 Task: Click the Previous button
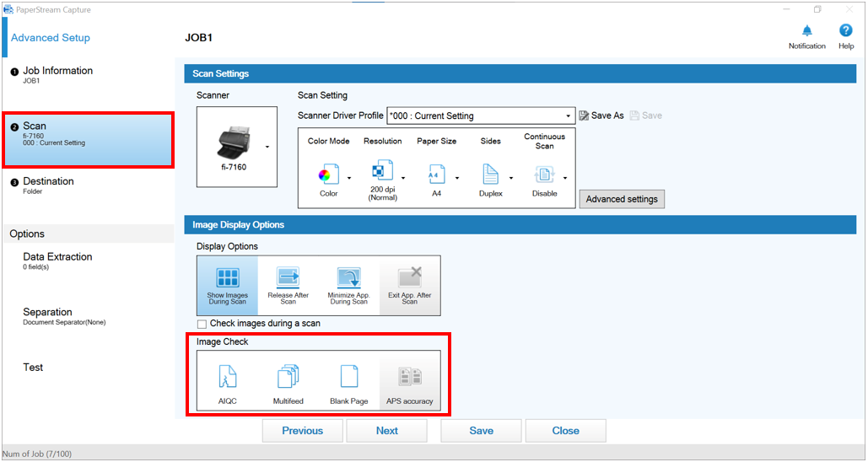pos(302,431)
